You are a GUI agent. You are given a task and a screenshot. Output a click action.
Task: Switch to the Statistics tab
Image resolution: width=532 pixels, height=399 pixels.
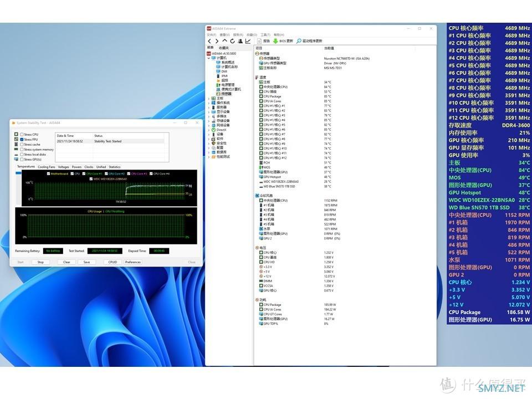[115, 167]
